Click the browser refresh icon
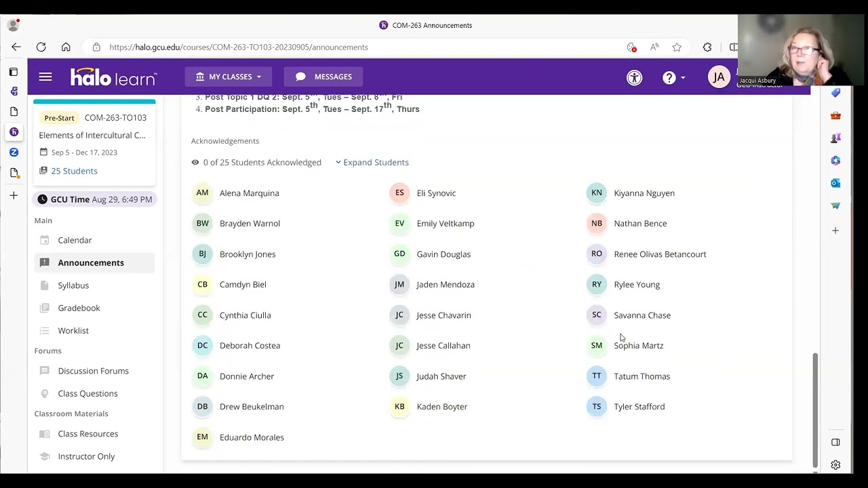The width and height of the screenshot is (868, 488). [41, 47]
